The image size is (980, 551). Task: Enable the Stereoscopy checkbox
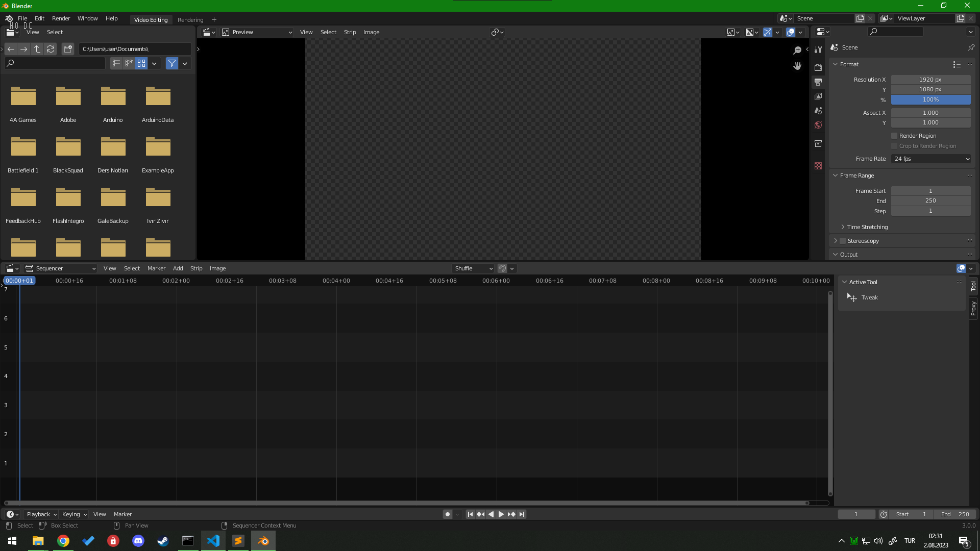pos(843,241)
